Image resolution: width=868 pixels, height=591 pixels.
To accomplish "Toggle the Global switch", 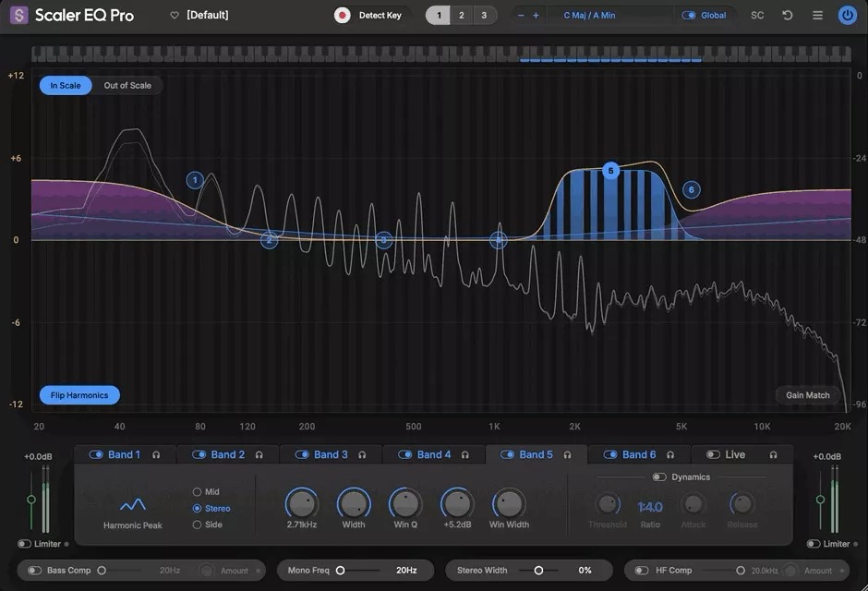I will [x=689, y=16].
